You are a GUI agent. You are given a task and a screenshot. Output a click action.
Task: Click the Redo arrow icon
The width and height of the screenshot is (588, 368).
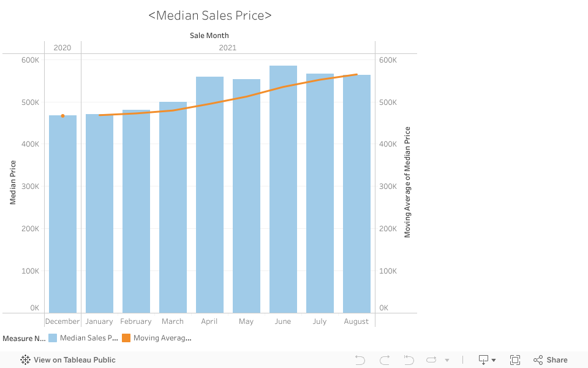click(x=385, y=360)
